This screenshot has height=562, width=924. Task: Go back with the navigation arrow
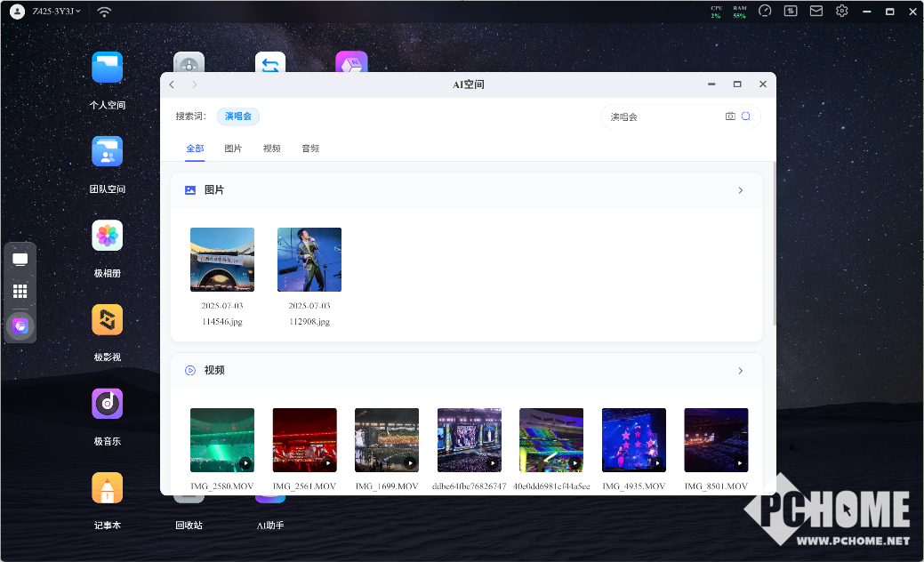[172, 84]
